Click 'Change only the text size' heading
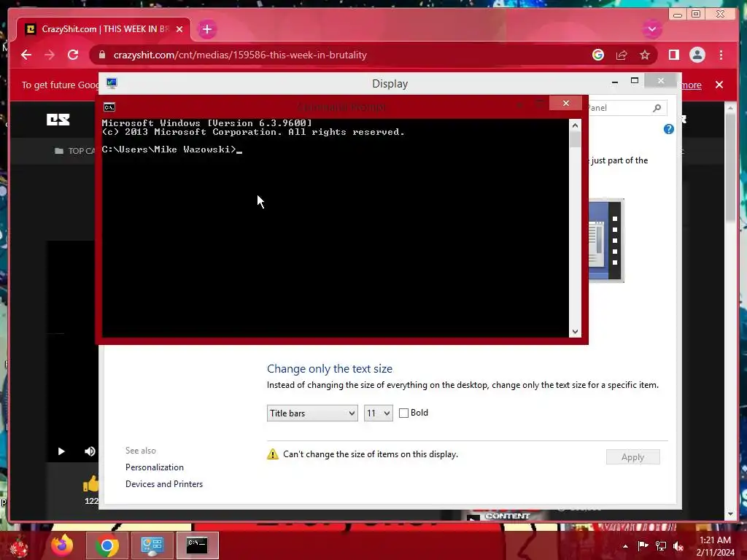The image size is (747, 560). [x=330, y=368]
